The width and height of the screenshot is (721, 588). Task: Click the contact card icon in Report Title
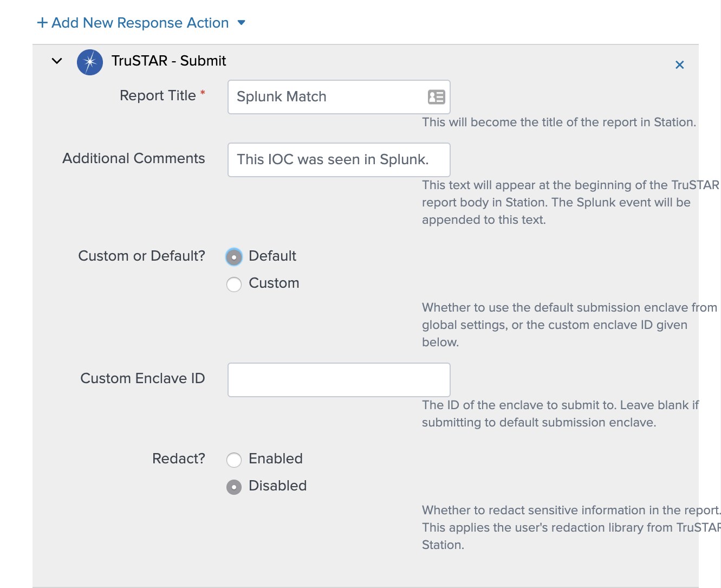[x=436, y=97]
